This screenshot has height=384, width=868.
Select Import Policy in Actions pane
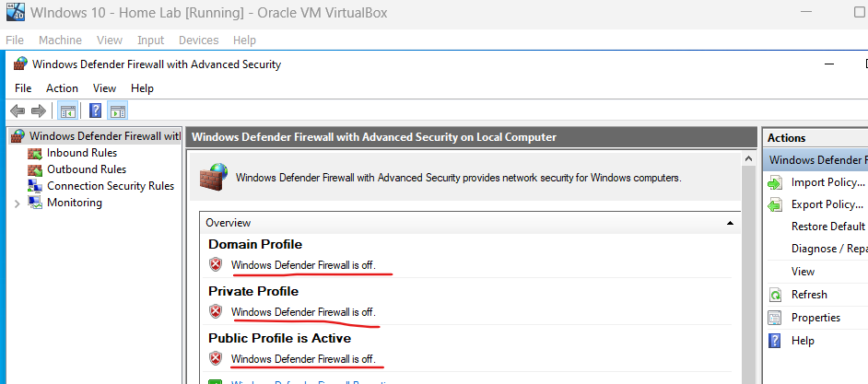[828, 182]
